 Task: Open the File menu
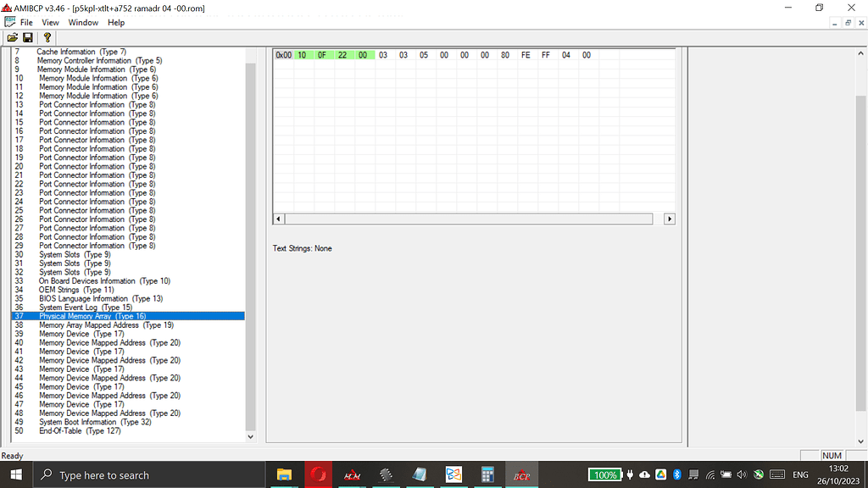coord(26,22)
